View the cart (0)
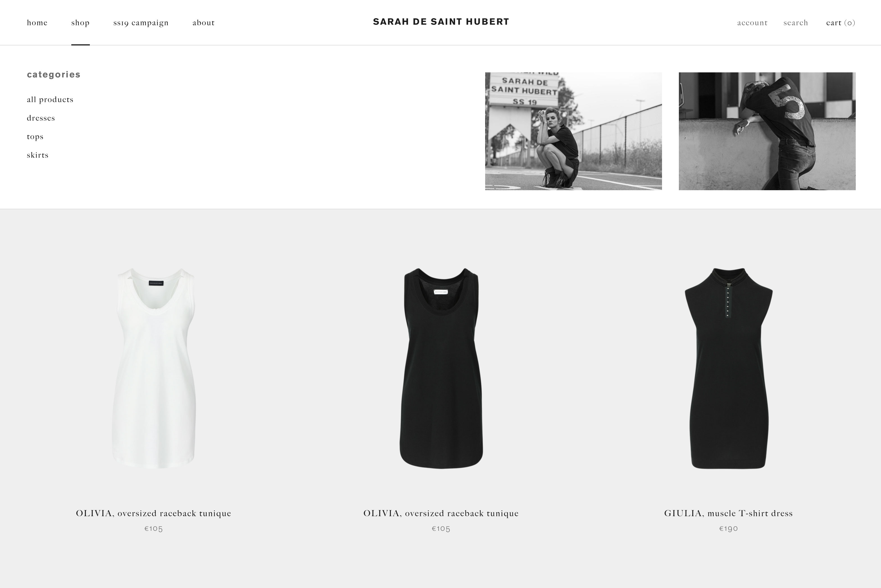This screenshot has width=881, height=588. [841, 22]
